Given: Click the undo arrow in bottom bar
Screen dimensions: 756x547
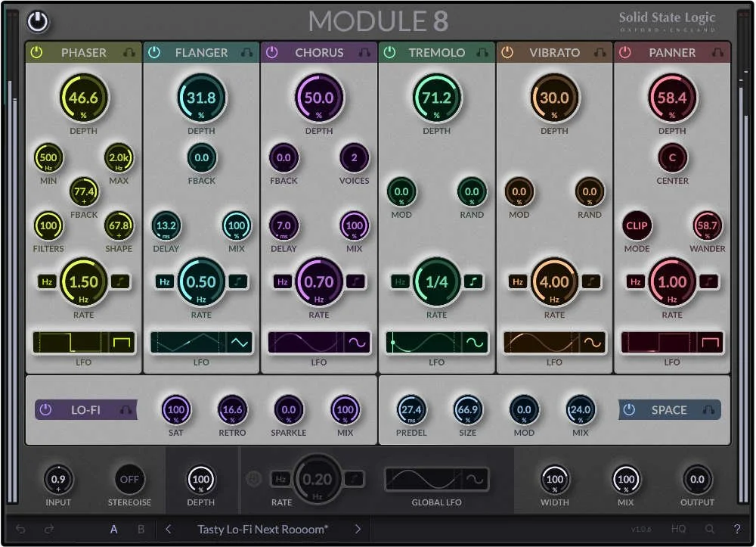Looking at the screenshot, I should [20, 529].
